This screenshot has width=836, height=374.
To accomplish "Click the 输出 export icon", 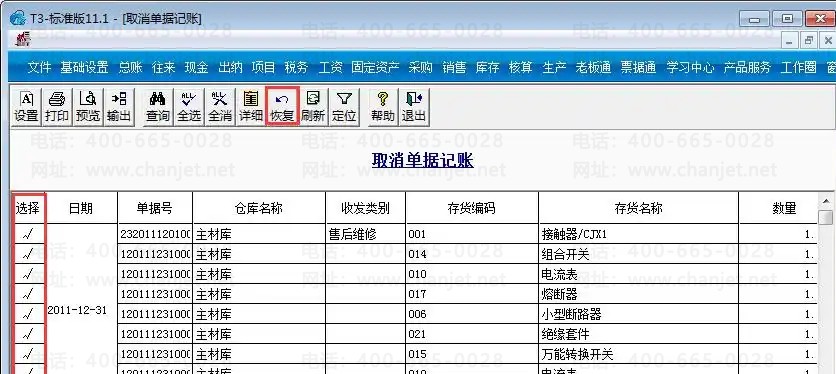I will [x=118, y=107].
